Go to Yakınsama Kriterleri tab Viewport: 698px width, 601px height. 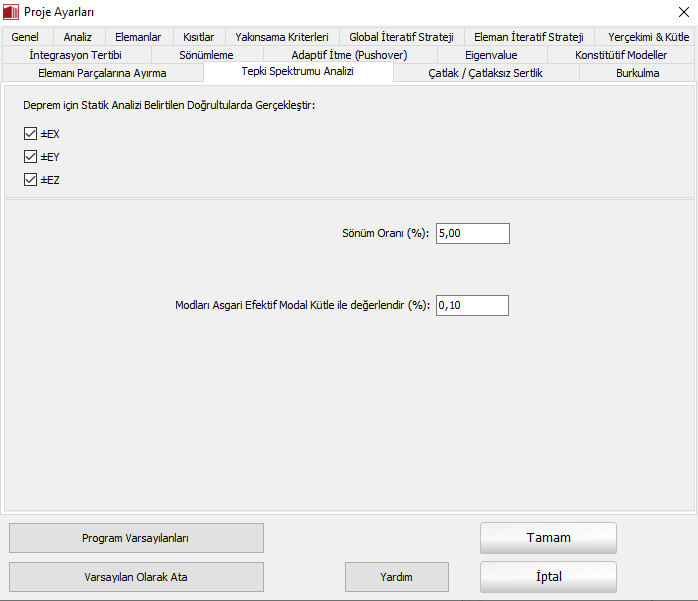pyautogui.click(x=281, y=37)
